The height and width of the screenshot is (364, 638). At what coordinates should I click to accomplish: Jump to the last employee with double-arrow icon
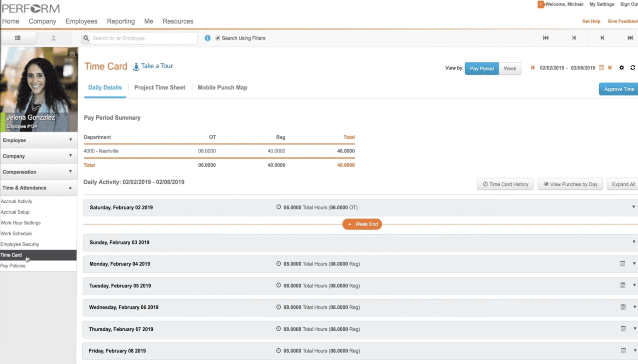tap(631, 38)
